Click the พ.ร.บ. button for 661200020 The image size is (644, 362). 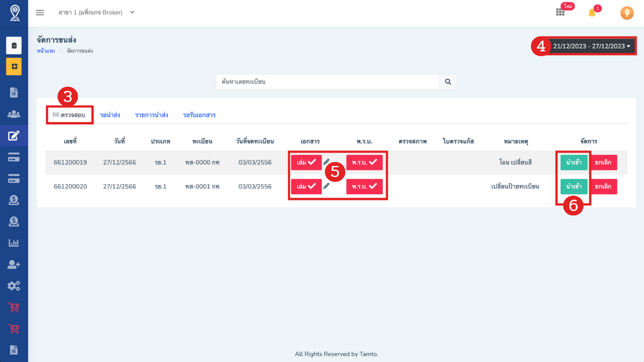tap(364, 186)
